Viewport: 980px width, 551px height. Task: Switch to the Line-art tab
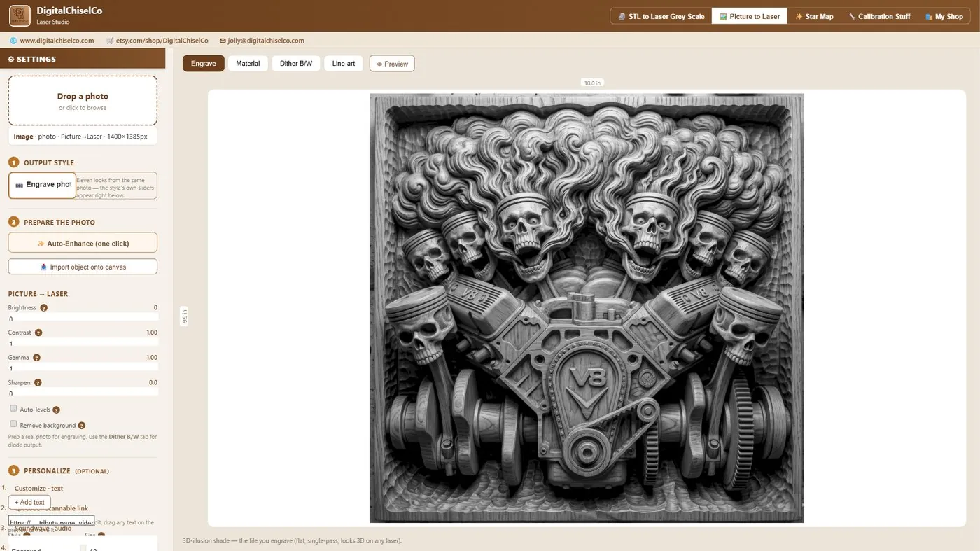[344, 64]
